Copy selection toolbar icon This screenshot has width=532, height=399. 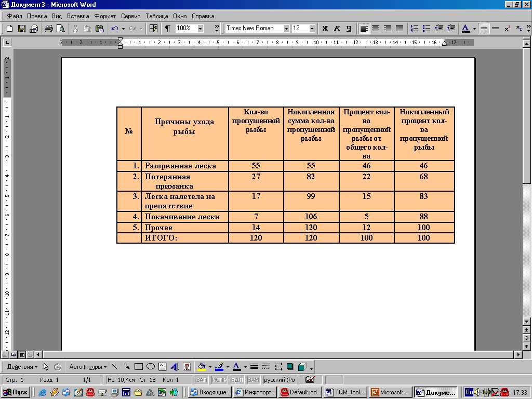point(87,29)
